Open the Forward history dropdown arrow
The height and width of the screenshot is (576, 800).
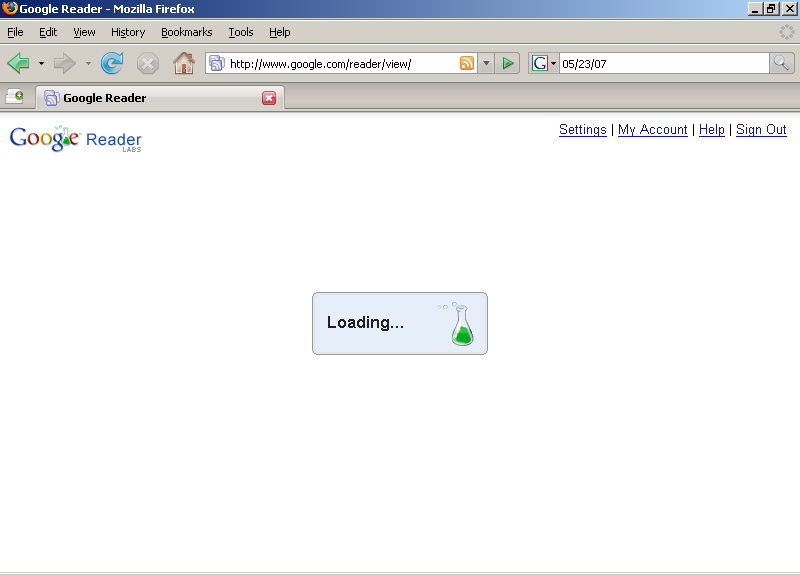coord(88,64)
